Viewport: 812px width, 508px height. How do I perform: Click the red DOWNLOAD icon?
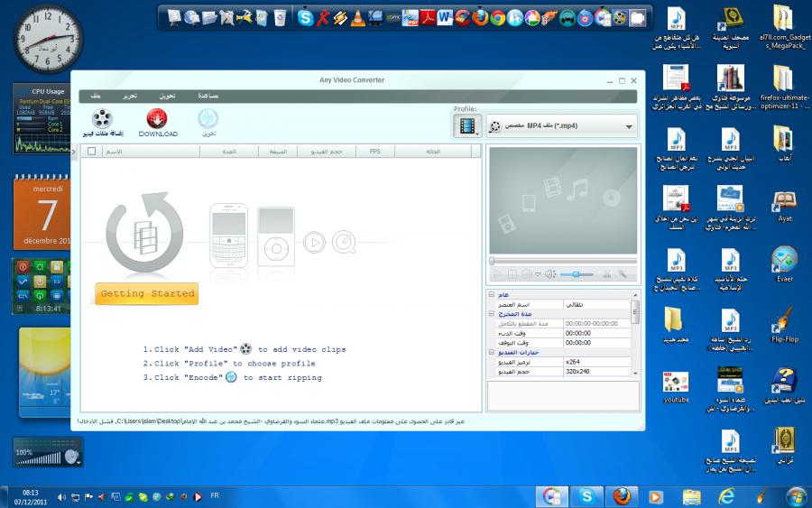(x=157, y=118)
